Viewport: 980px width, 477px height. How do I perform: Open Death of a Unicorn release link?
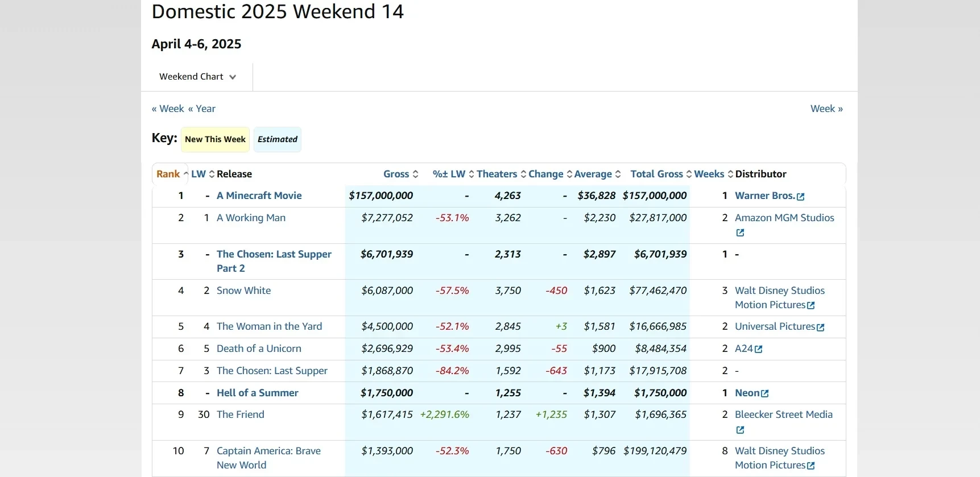[x=259, y=349]
